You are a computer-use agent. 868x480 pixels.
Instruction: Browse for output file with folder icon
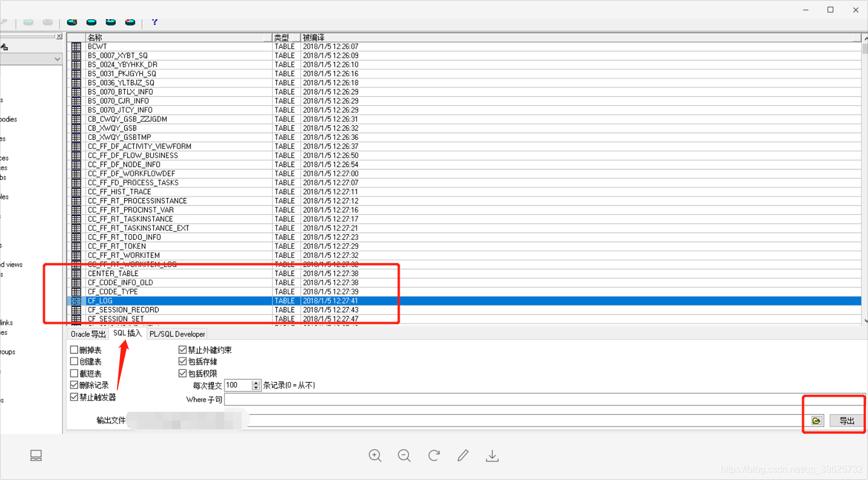coord(817,421)
